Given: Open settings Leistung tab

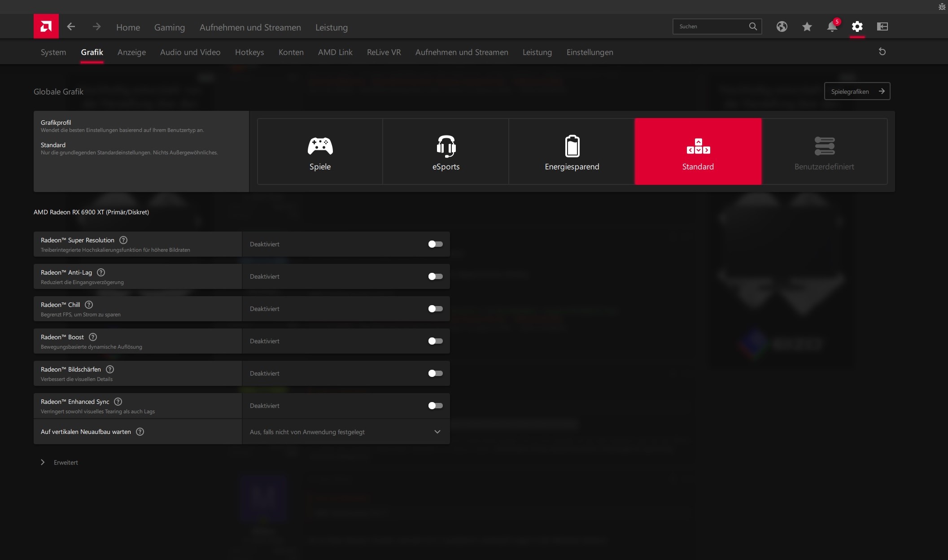Looking at the screenshot, I should click(537, 52).
